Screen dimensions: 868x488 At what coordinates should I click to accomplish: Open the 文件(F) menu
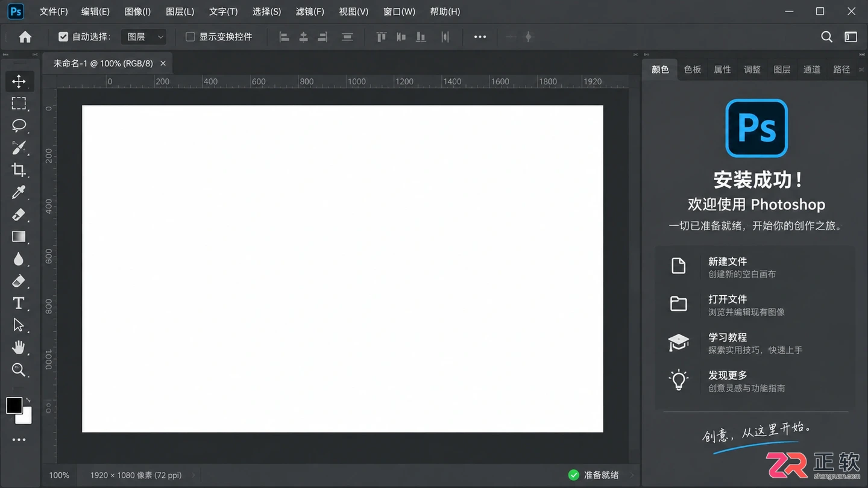(54, 11)
